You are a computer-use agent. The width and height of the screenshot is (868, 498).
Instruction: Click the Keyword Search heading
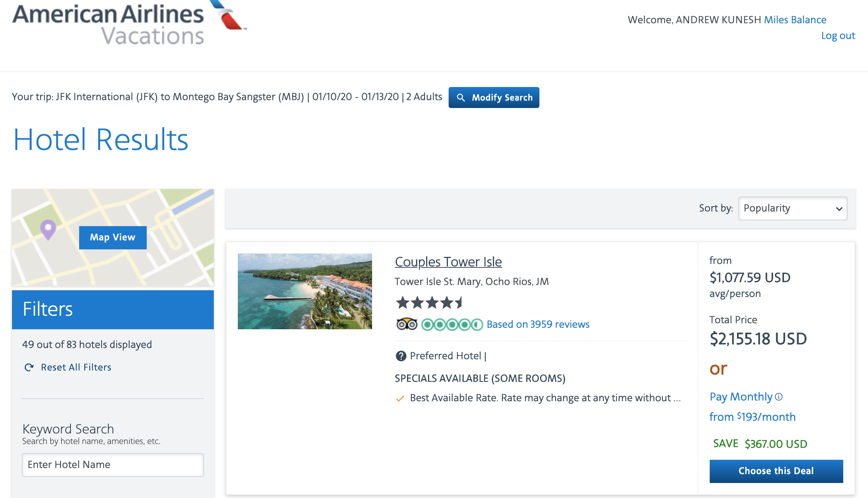click(x=68, y=429)
